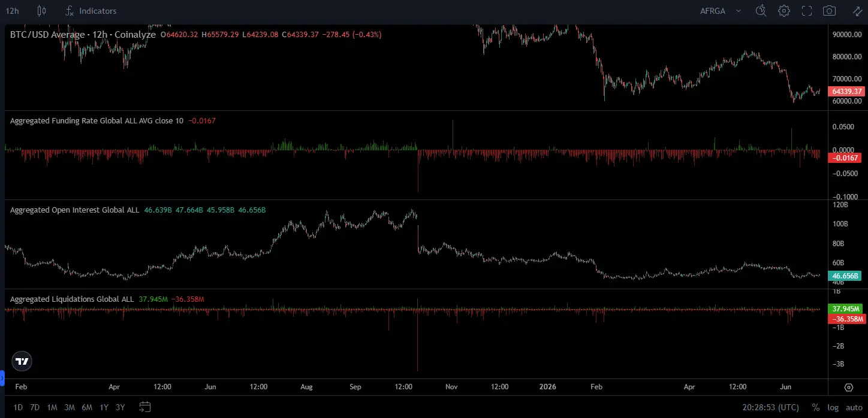Select the 1Y date range
The height and width of the screenshot is (418, 868).
coord(104,407)
